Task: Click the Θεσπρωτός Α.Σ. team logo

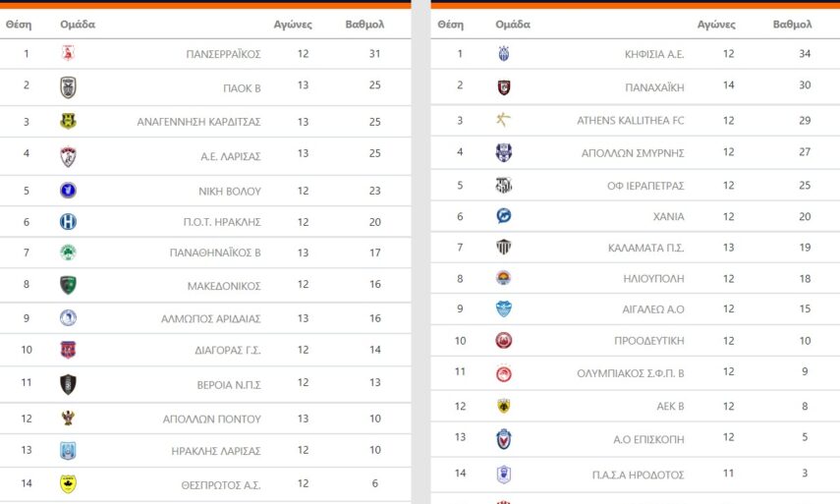Action: [x=68, y=483]
